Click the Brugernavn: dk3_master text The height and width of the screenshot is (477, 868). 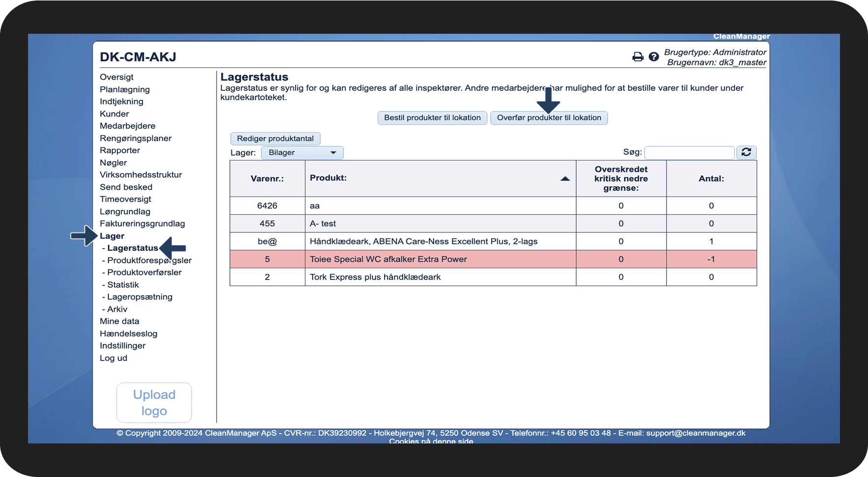tap(717, 62)
